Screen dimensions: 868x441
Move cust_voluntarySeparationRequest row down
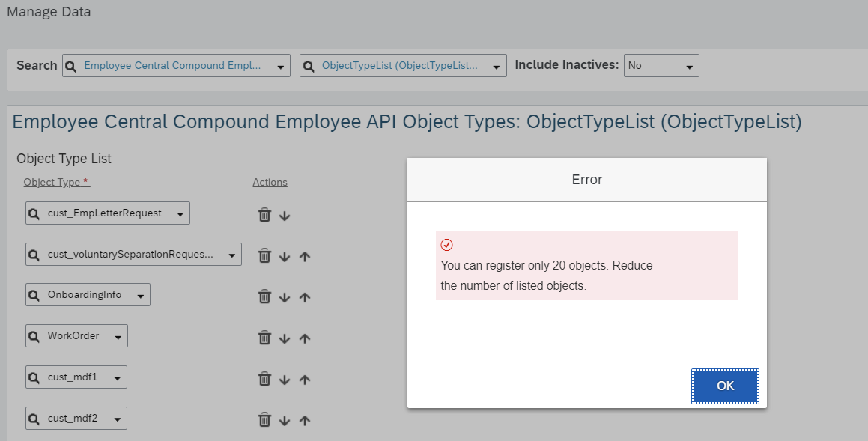285,257
